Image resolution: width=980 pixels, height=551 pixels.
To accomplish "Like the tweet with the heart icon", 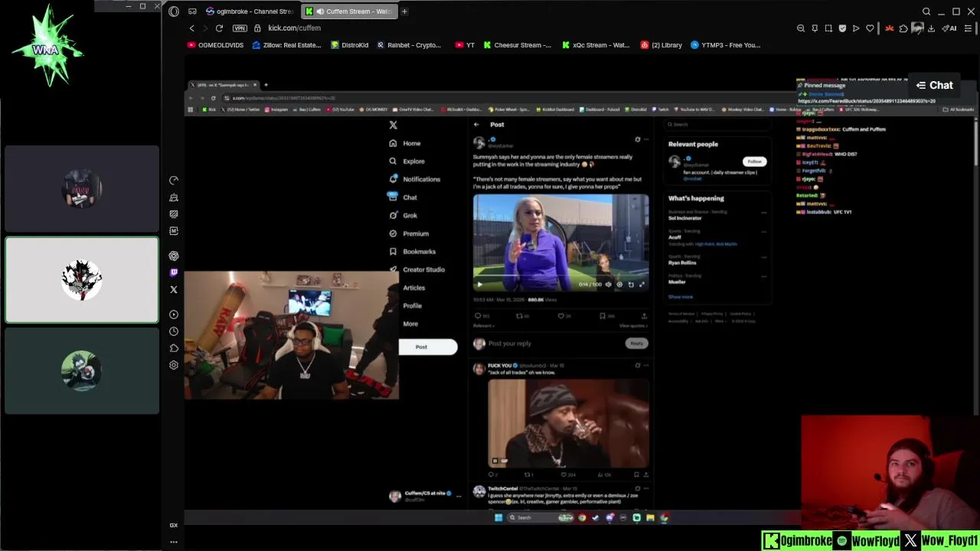I will tap(560, 315).
